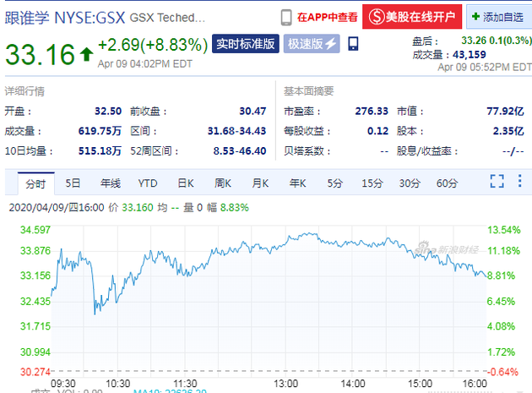The image size is (532, 393).
Task: Select the 5日 chart tab
Action: tap(73, 183)
